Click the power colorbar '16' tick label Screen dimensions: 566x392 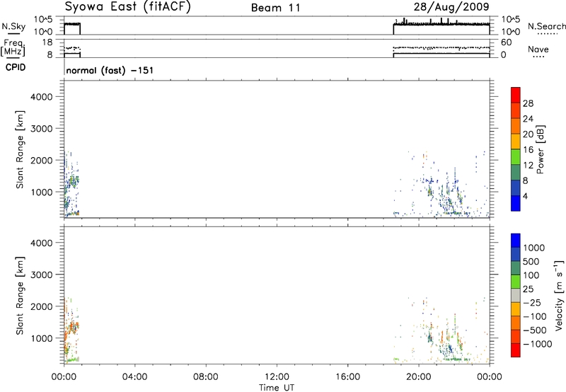(x=528, y=150)
